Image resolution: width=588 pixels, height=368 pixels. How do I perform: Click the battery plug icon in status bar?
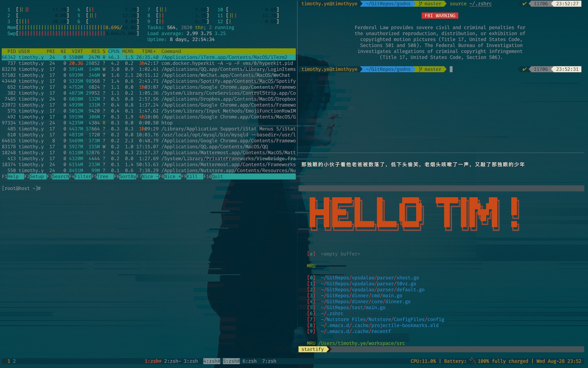[x=472, y=361]
